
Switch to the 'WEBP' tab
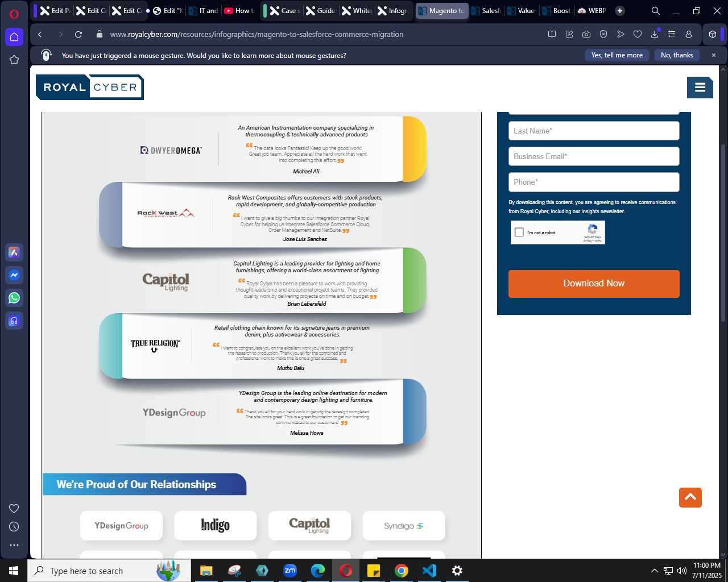[591, 11]
